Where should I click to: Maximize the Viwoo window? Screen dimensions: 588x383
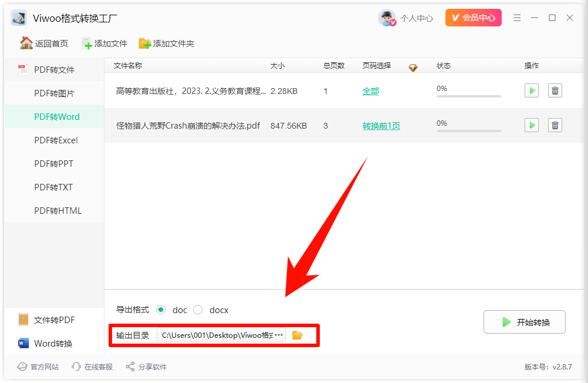552,18
